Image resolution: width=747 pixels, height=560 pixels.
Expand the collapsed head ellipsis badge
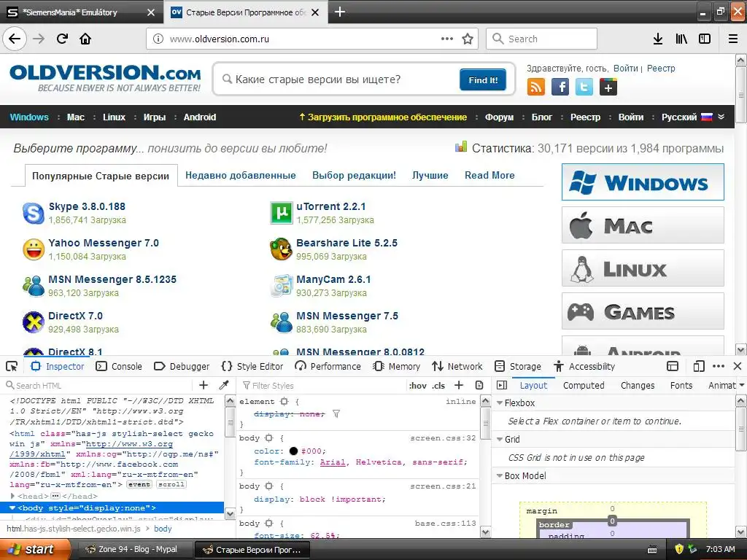point(55,496)
